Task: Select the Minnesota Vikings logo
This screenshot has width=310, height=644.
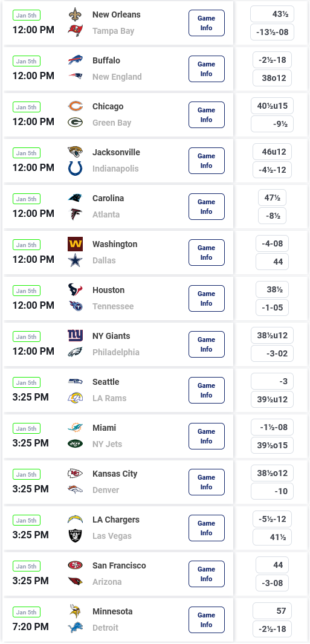Action: coord(75,611)
